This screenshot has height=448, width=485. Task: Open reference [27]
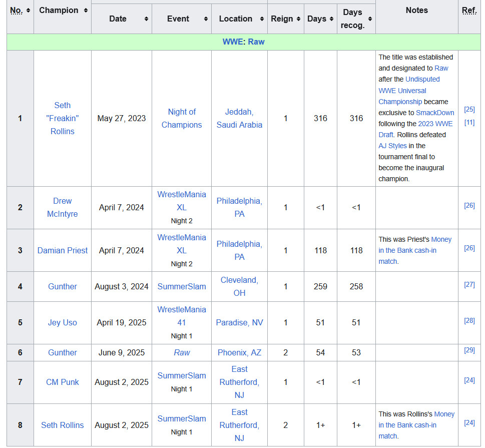pyautogui.click(x=469, y=284)
